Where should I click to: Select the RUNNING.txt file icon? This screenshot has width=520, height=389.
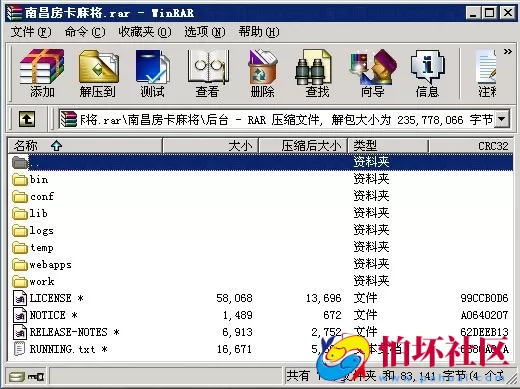[20, 349]
